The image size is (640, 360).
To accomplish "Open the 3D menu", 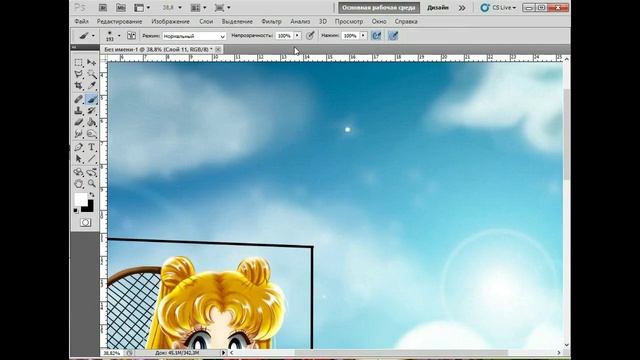I will [322, 21].
